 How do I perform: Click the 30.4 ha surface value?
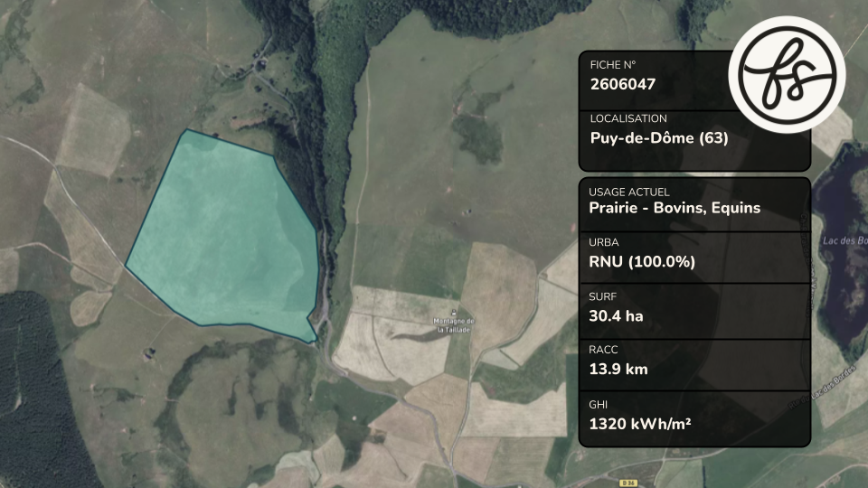616,316
